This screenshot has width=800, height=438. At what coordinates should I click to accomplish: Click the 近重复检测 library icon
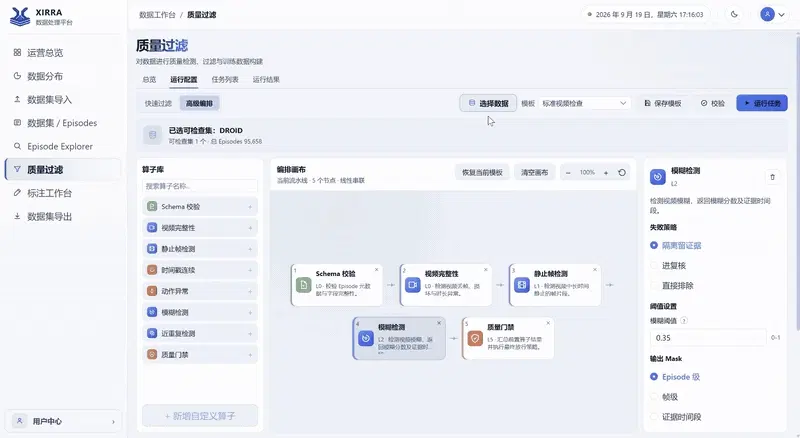[x=152, y=333]
